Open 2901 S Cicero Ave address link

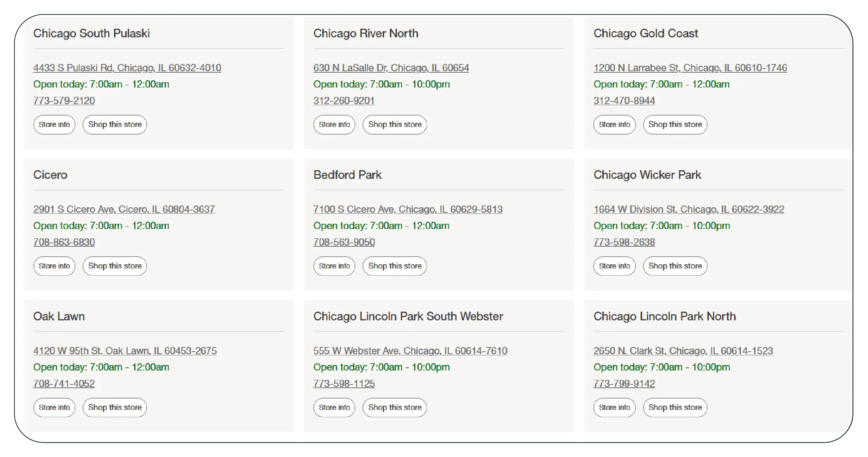124,209
